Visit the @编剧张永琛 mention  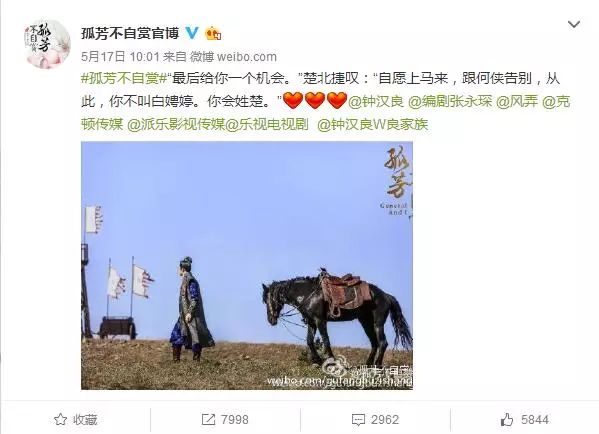coord(450,101)
